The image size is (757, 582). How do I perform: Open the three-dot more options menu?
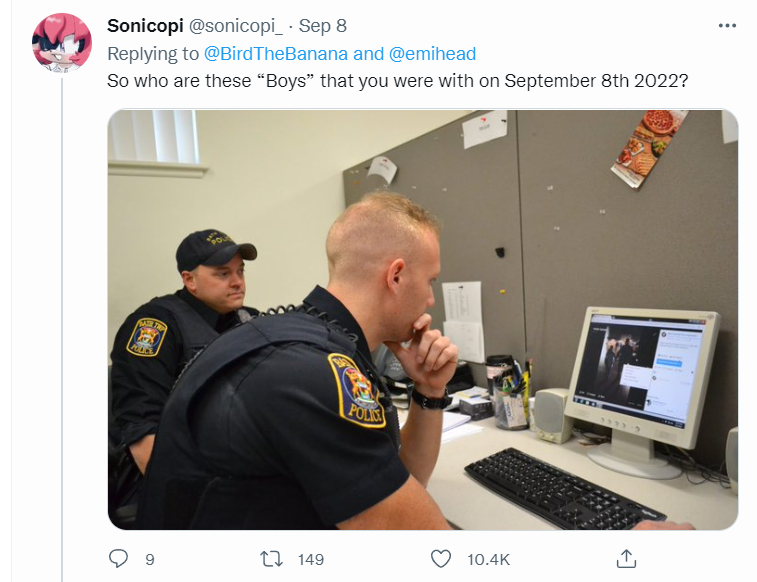[x=727, y=26]
